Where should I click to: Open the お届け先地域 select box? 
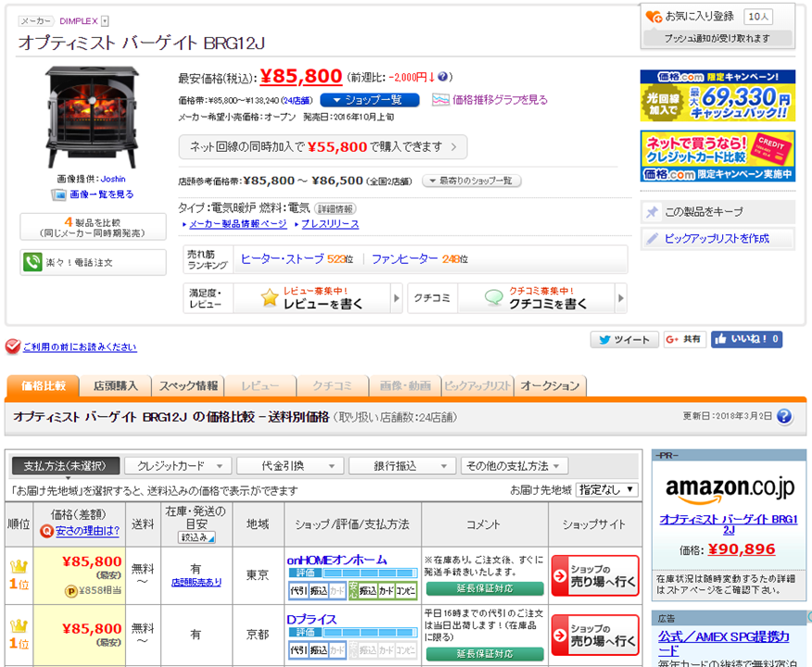point(607,489)
